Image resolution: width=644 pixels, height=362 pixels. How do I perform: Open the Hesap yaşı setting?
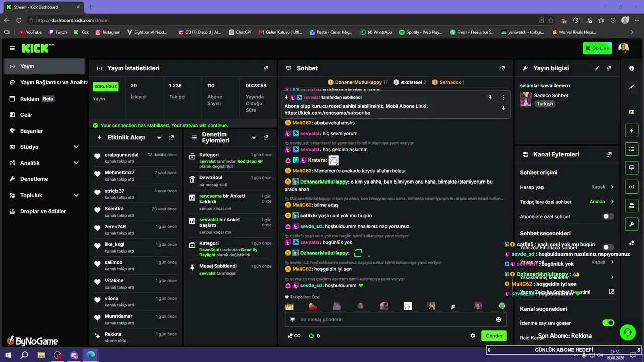click(567, 187)
